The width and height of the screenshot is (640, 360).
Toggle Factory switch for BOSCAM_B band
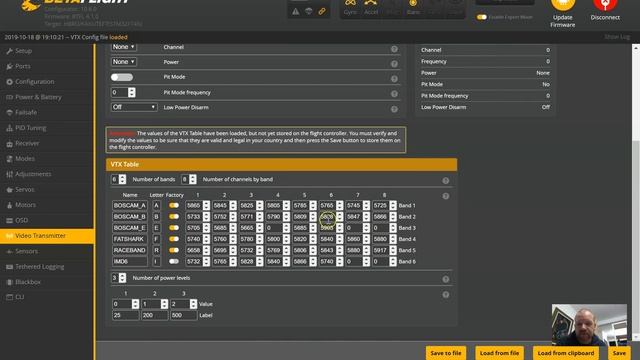(174, 216)
